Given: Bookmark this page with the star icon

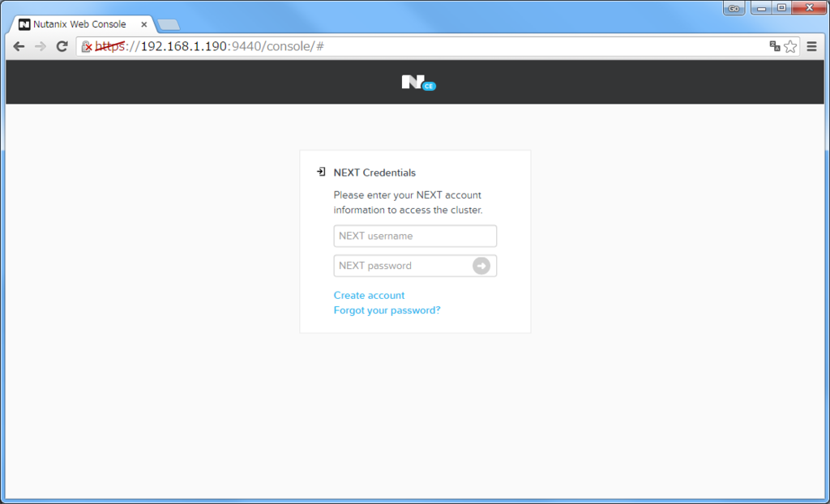Looking at the screenshot, I should (x=790, y=46).
